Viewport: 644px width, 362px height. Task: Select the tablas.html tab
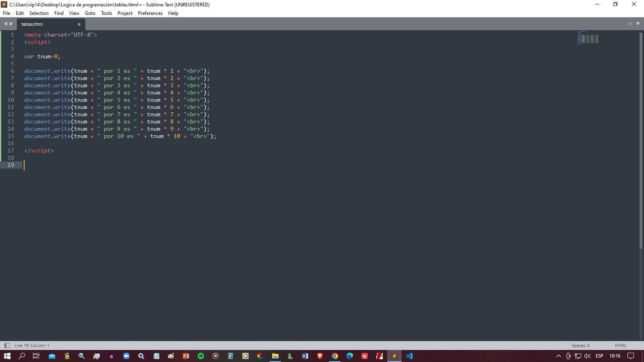point(51,24)
